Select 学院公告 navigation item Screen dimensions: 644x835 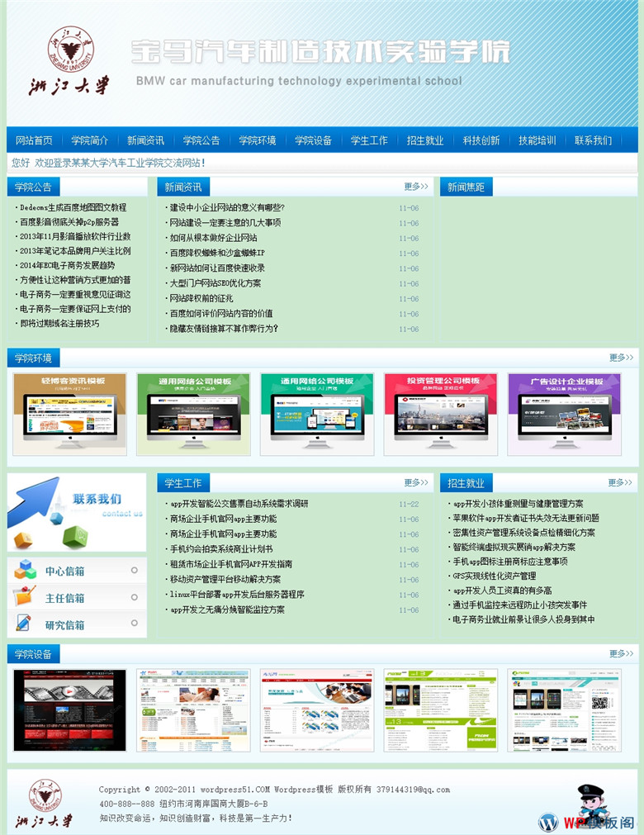coord(201,140)
